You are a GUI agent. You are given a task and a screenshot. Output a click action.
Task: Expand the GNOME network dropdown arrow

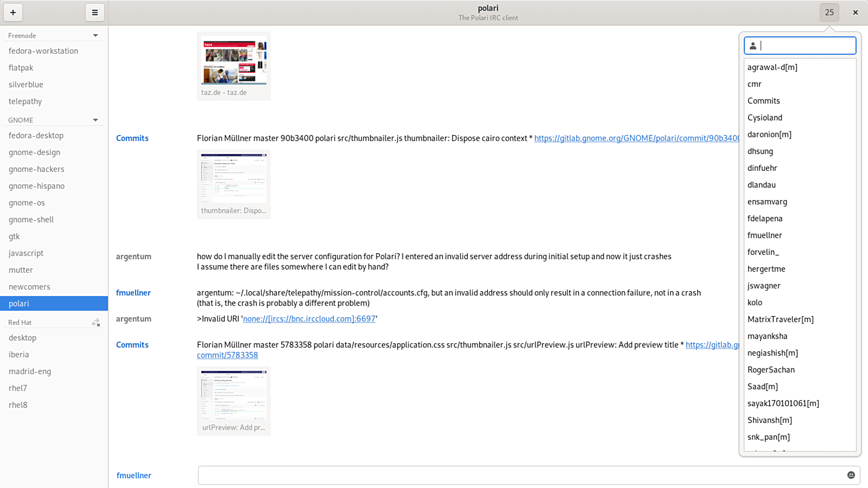coord(95,120)
